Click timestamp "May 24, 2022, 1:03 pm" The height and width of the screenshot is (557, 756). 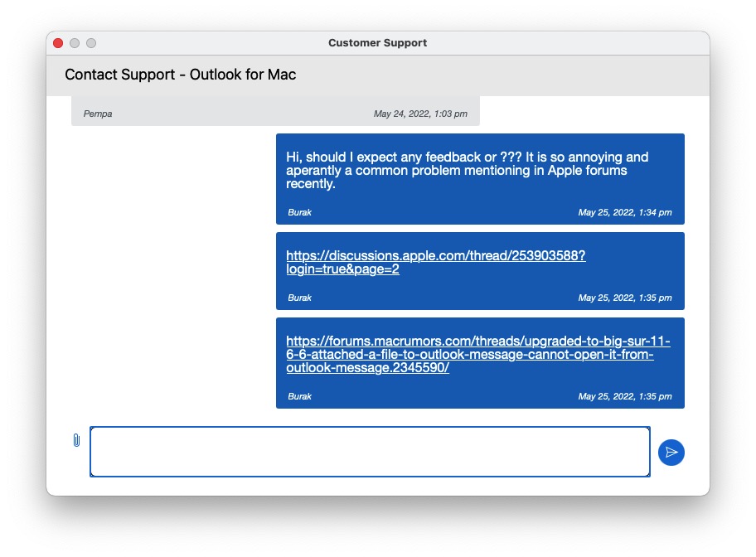click(x=420, y=114)
